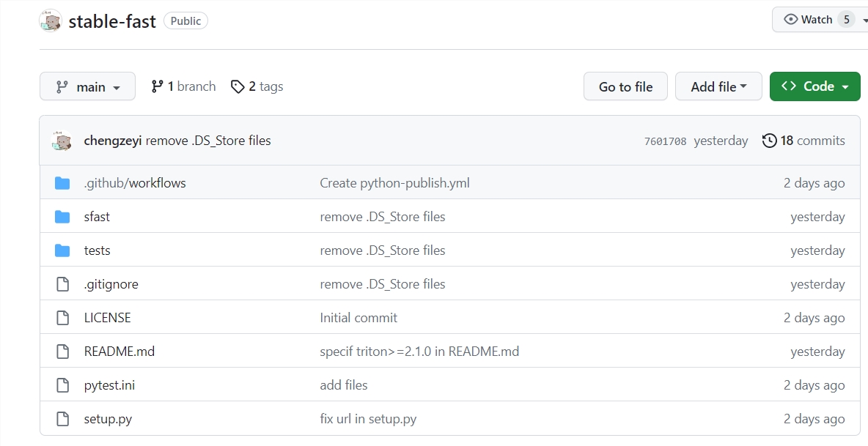
Task: View the 2 tags link
Action: [x=257, y=86]
